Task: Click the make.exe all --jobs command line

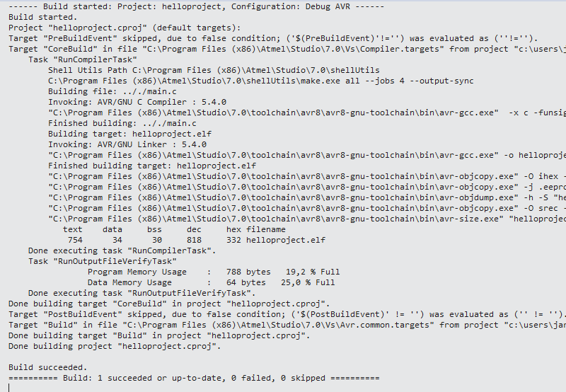Action: tap(261, 81)
